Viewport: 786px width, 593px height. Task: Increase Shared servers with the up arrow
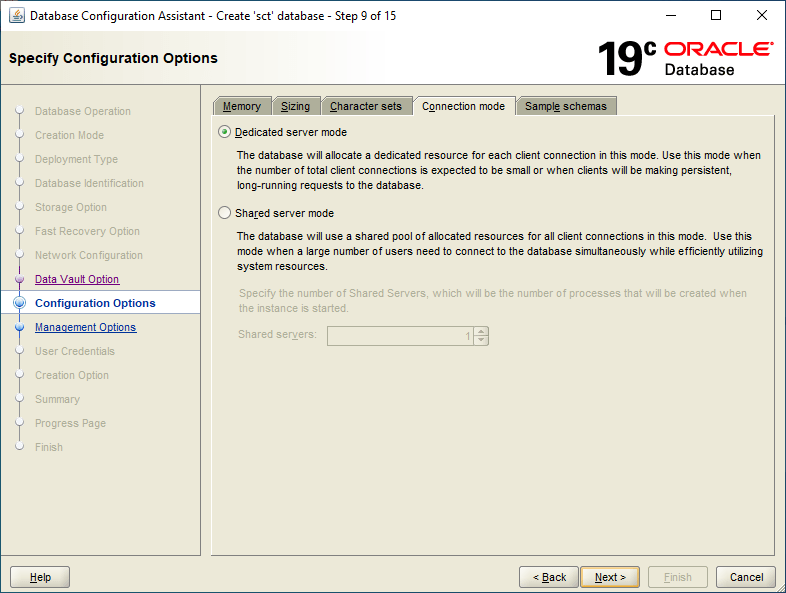coord(481,331)
